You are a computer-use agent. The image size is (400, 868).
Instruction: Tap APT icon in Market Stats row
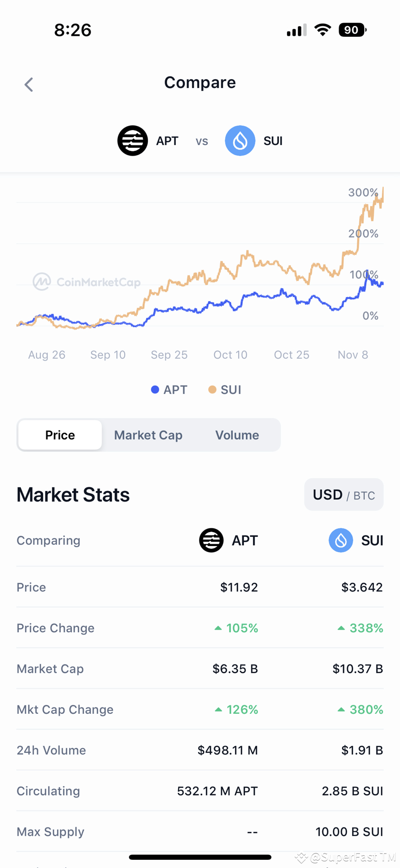tap(211, 540)
